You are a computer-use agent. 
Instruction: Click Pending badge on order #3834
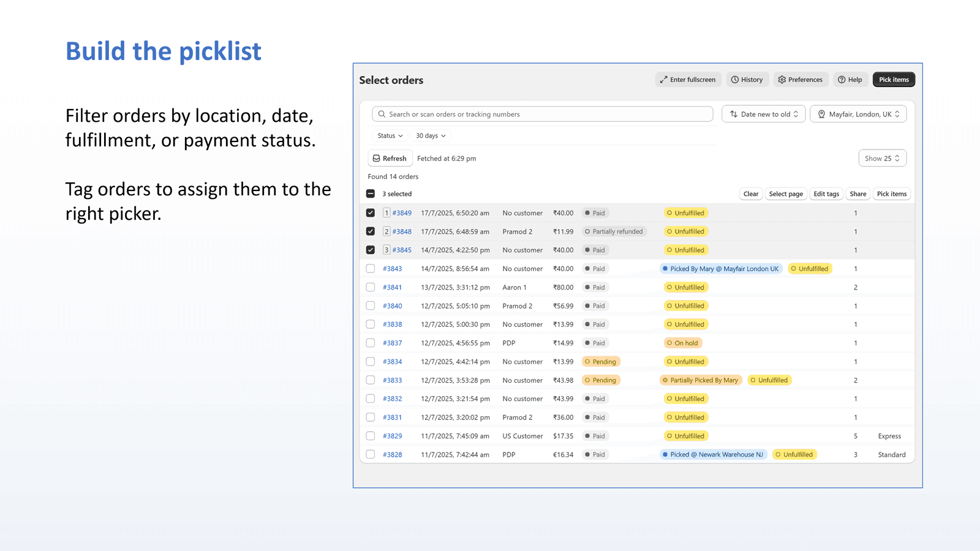tap(601, 362)
